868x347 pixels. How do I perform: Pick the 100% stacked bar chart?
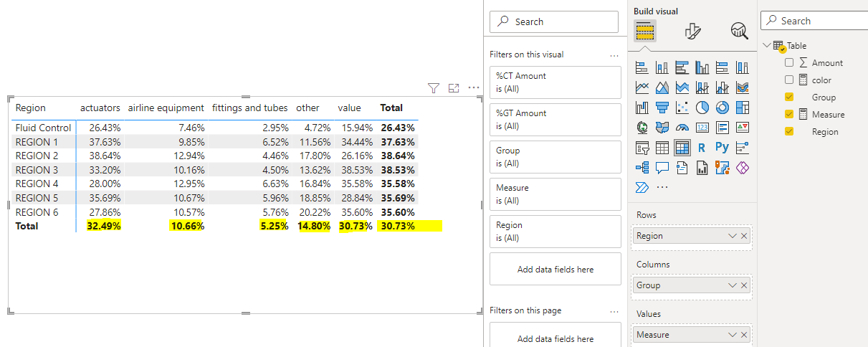(x=722, y=67)
